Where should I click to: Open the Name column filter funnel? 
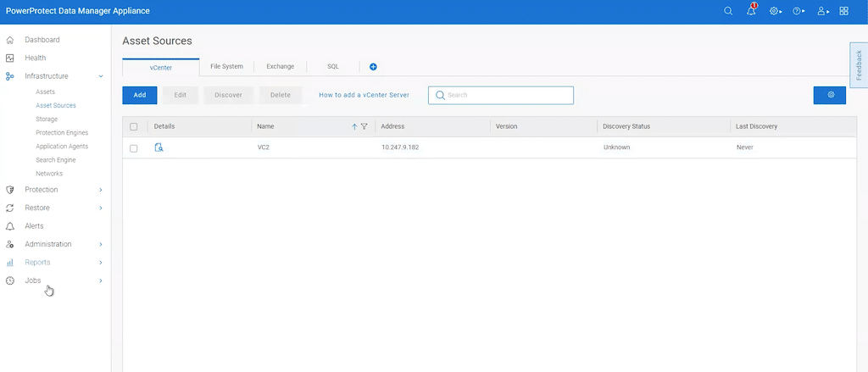[x=364, y=127]
